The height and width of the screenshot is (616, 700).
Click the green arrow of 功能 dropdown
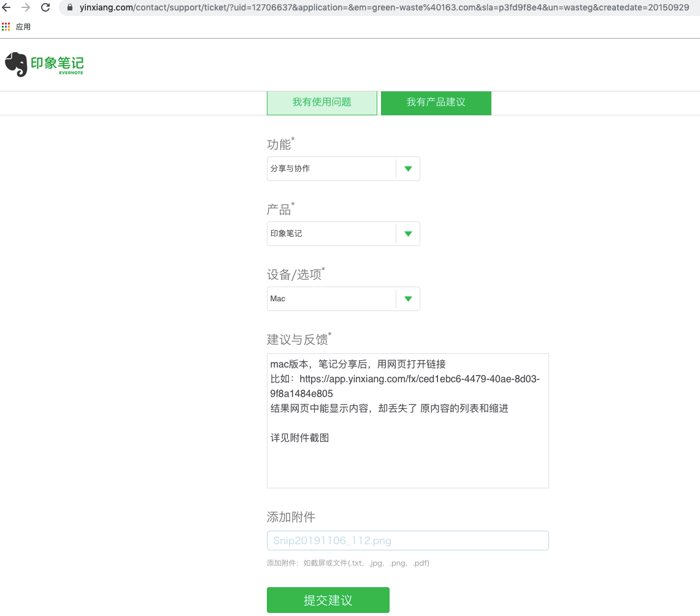point(408,169)
